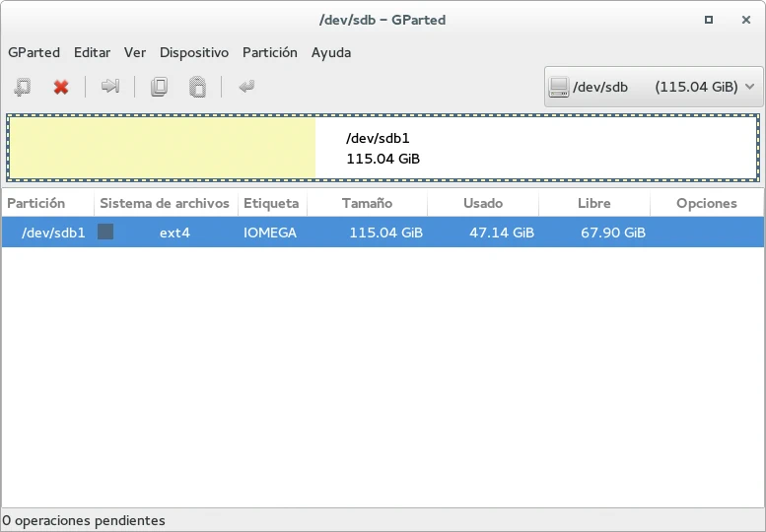This screenshot has width=766, height=532.
Task: Open the GParted menu
Action: click(x=34, y=52)
